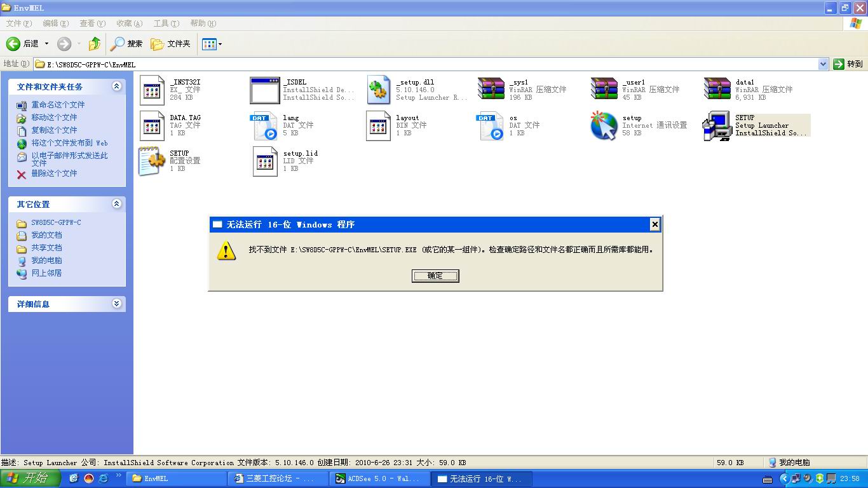Collapse the 文件和文件夹任务 panel

(116, 86)
